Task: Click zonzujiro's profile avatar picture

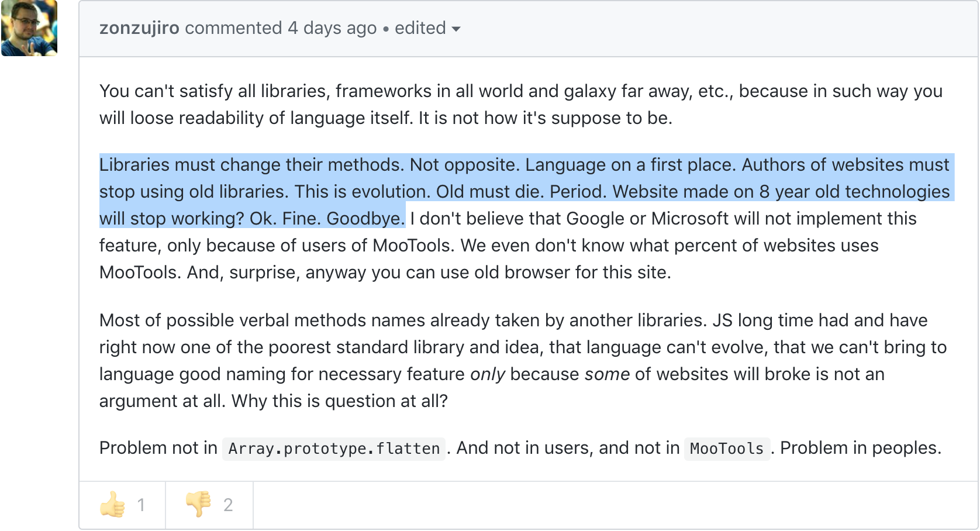Action: [x=29, y=28]
